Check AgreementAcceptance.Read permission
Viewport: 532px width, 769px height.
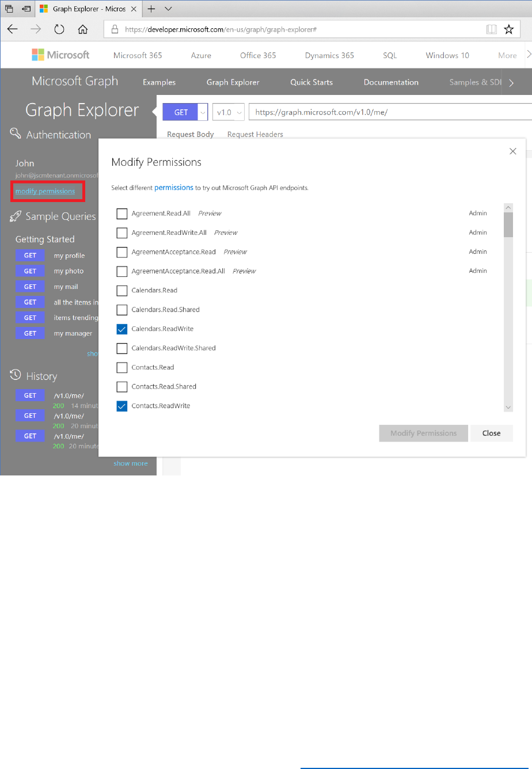pos(122,252)
